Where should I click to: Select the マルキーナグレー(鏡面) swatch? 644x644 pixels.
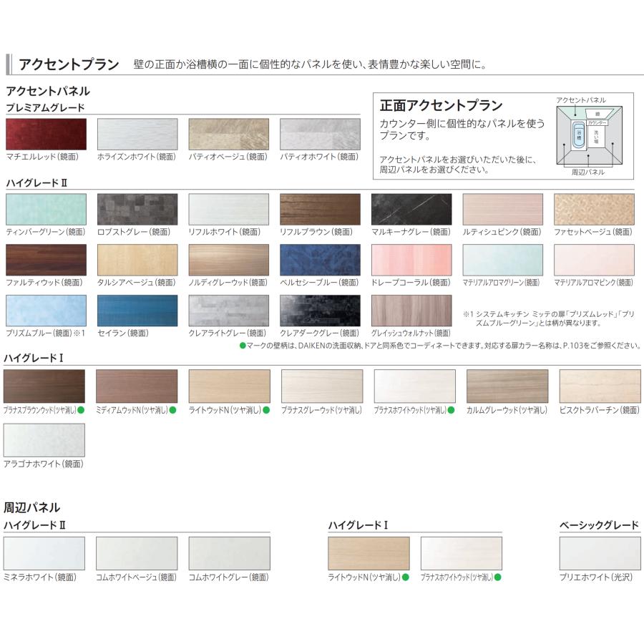pyautogui.click(x=412, y=209)
